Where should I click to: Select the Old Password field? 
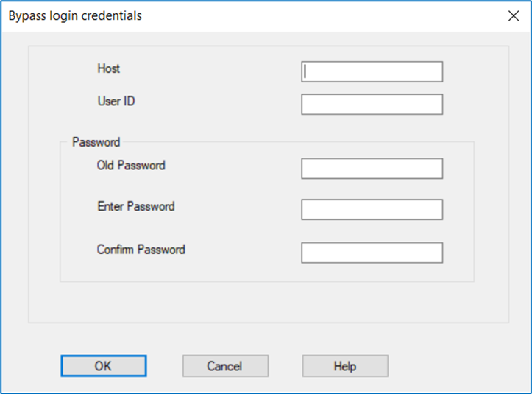(x=372, y=169)
